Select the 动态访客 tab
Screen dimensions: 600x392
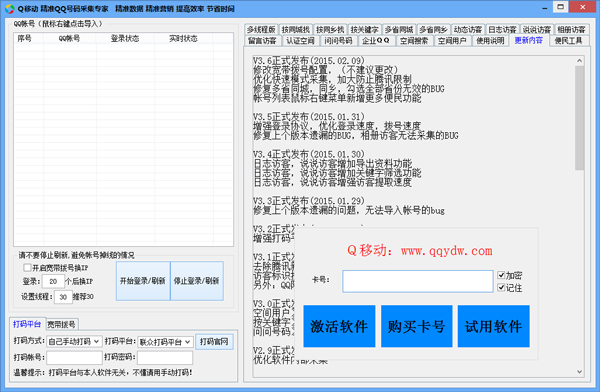pos(468,29)
